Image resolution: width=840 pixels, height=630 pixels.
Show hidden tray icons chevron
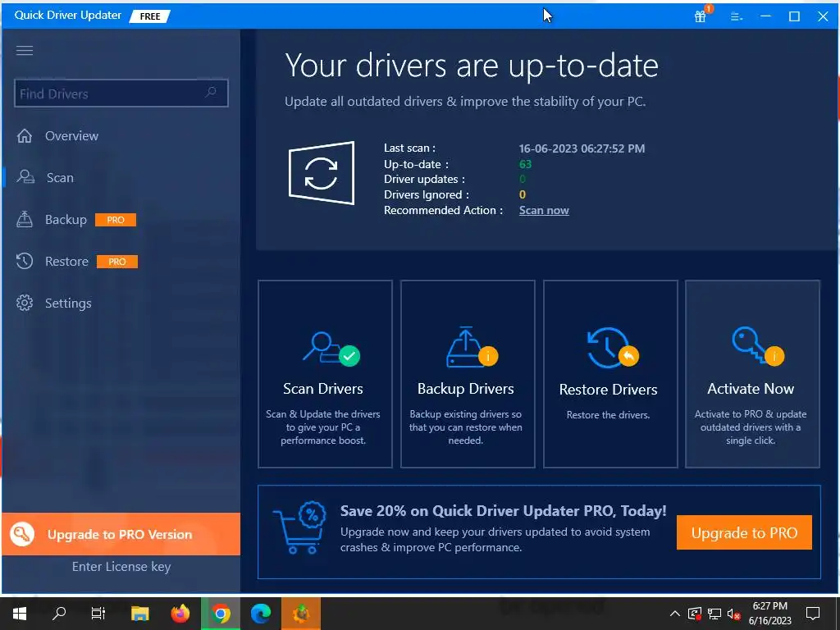click(x=675, y=614)
